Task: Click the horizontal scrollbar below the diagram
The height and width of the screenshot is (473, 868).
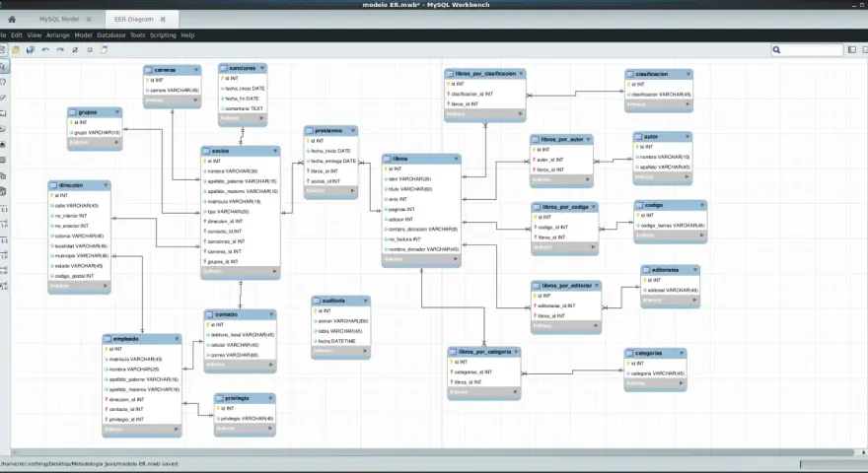Action: click(434, 452)
